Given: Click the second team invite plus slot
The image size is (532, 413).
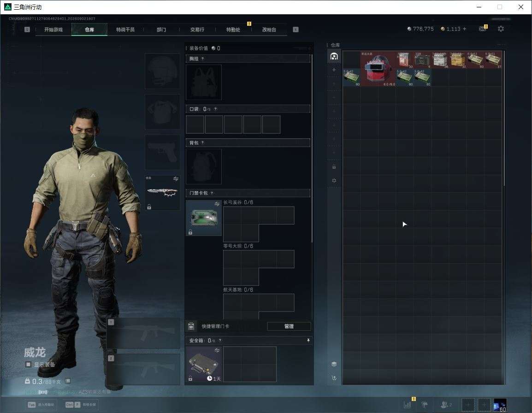Looking at the screenshot, I should (484, 405).
